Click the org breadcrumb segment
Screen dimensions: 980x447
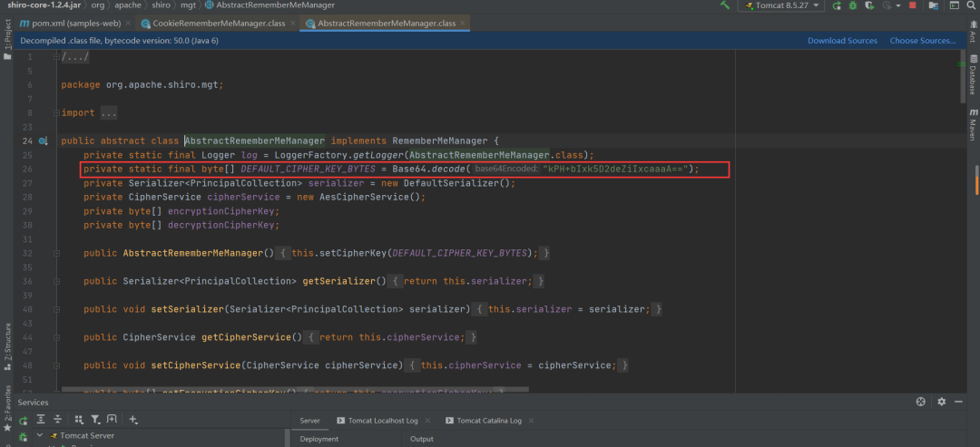click(97, 5)
